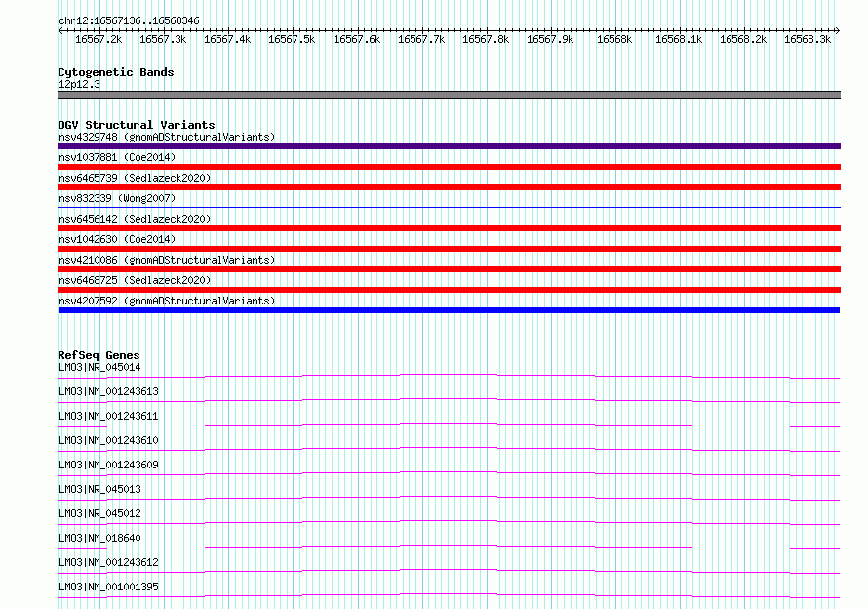Viewport: 868px width, 609px height.
Task: Click the 16568.3k ruler tick label
Action: click(x=808, y=39)
